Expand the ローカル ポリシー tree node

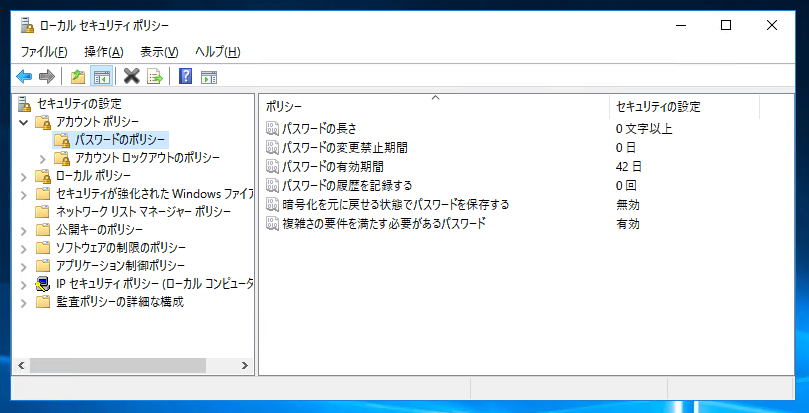coord(23,177)
